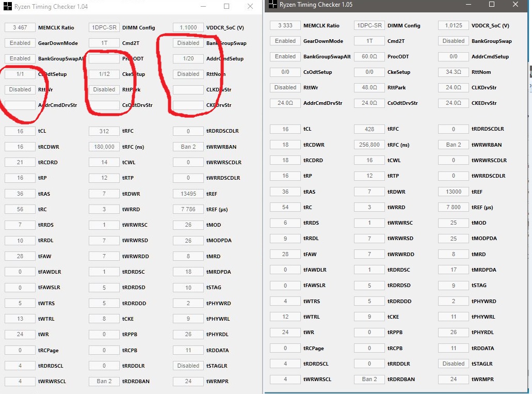
Task: Click tWTRL value 13 in version 1.04
Action: pos(20,319)
